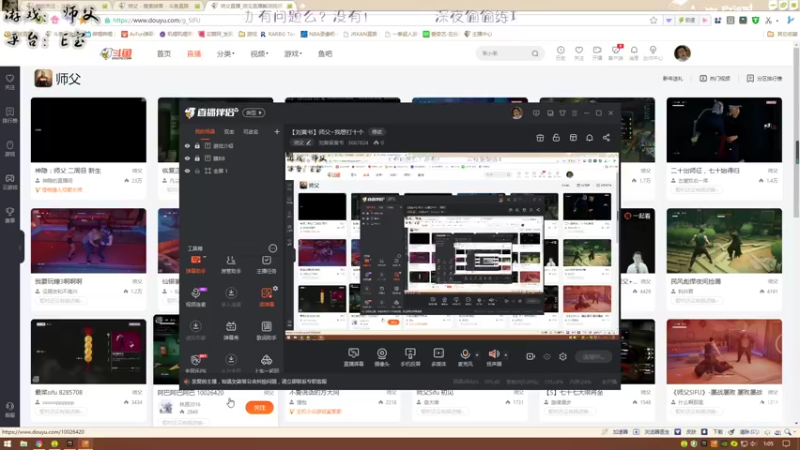Edit the 师父 category tag
This screenshot has height=450, width=800.
click(x=302, y=143)
